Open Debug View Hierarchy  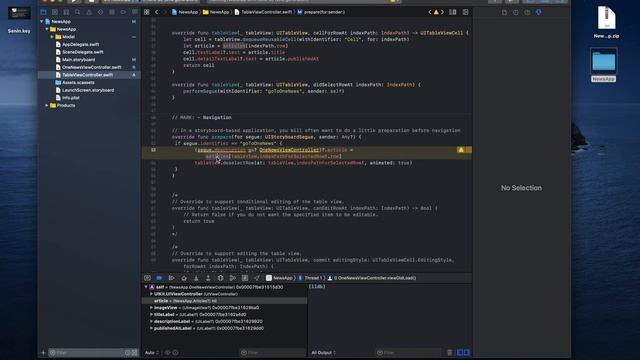(220, 278)
